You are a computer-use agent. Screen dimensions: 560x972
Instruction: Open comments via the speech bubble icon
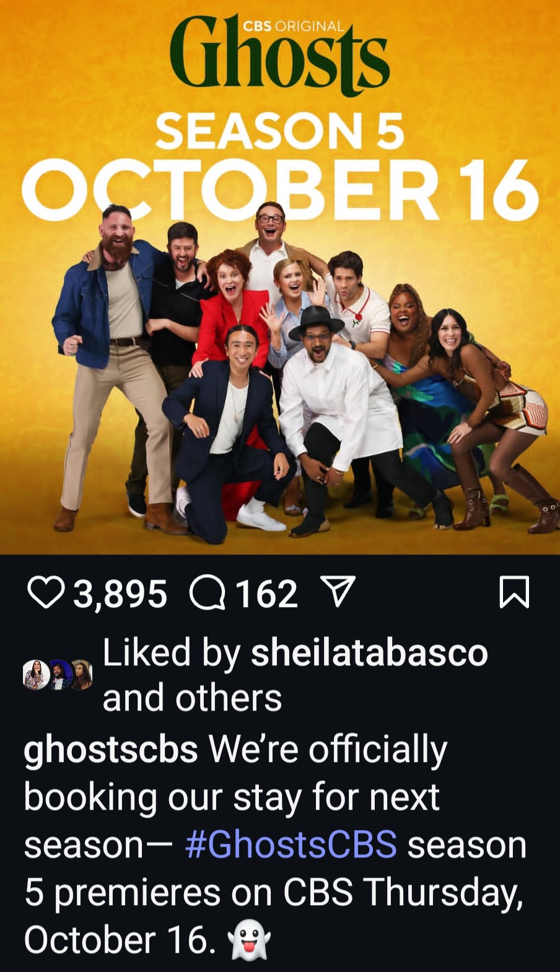pos(207,593)
